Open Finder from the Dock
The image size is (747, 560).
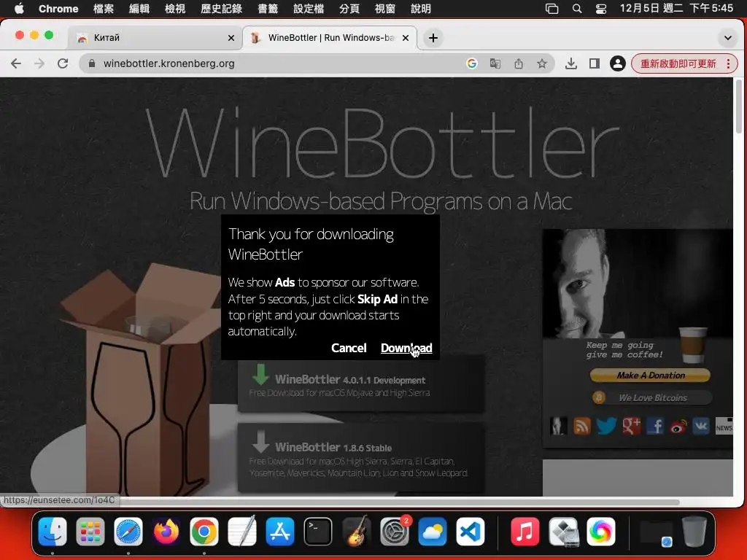click(x=53, y=532)
